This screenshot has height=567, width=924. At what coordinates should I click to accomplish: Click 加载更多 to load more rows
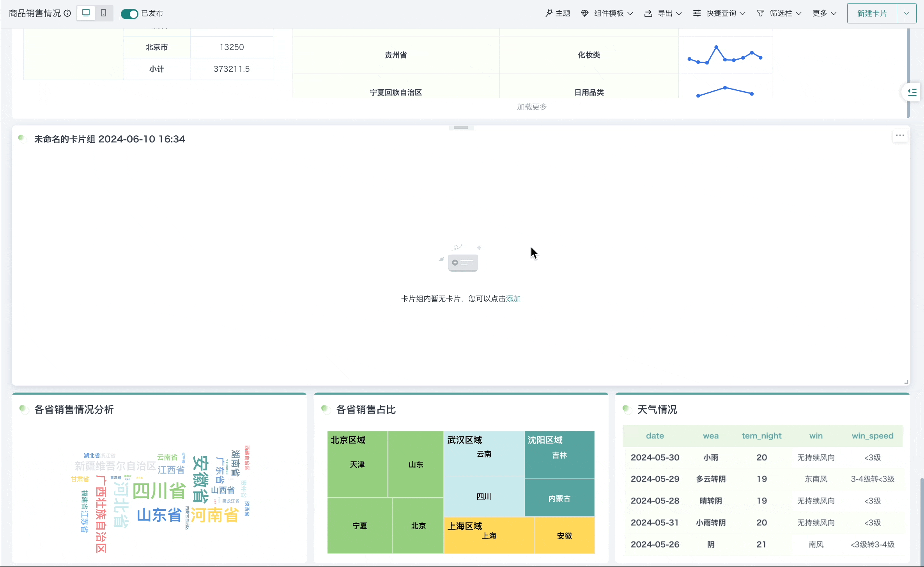(x=532, y=107)
